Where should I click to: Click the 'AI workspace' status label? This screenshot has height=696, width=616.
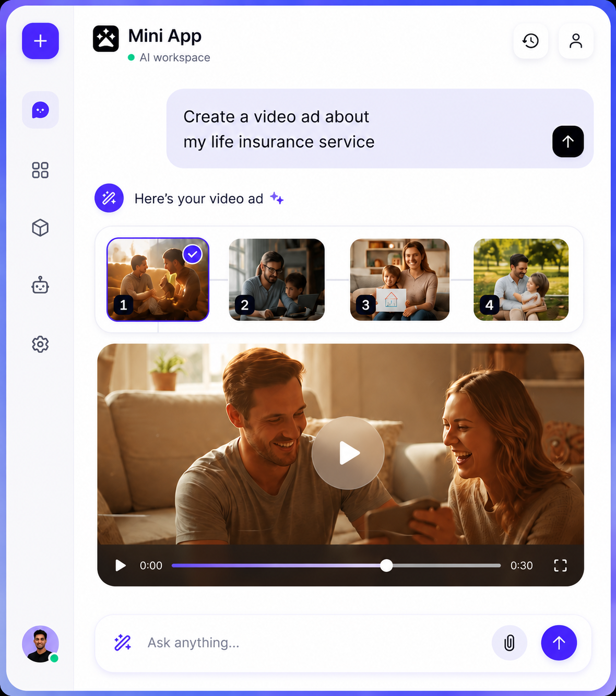pos(175,57)
